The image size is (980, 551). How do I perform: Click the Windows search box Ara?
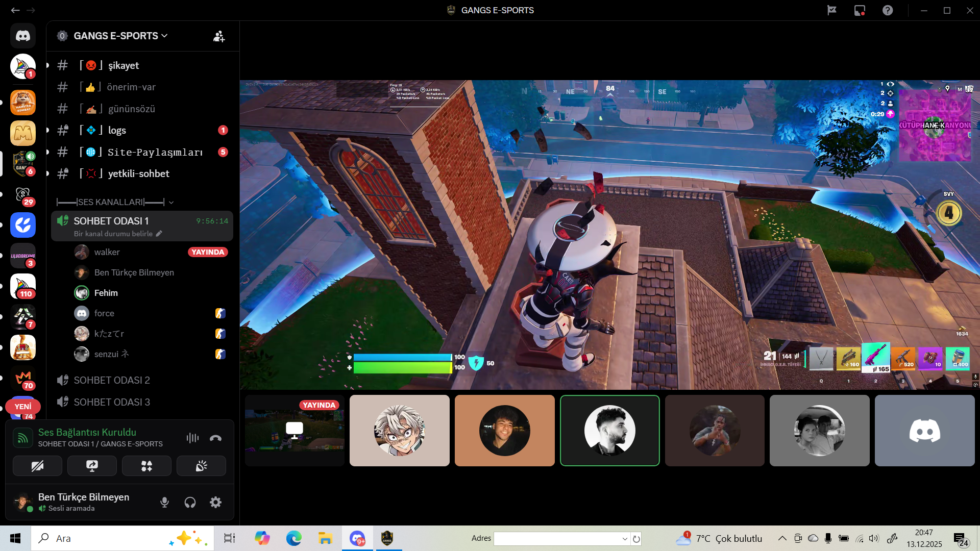(122, 538)
